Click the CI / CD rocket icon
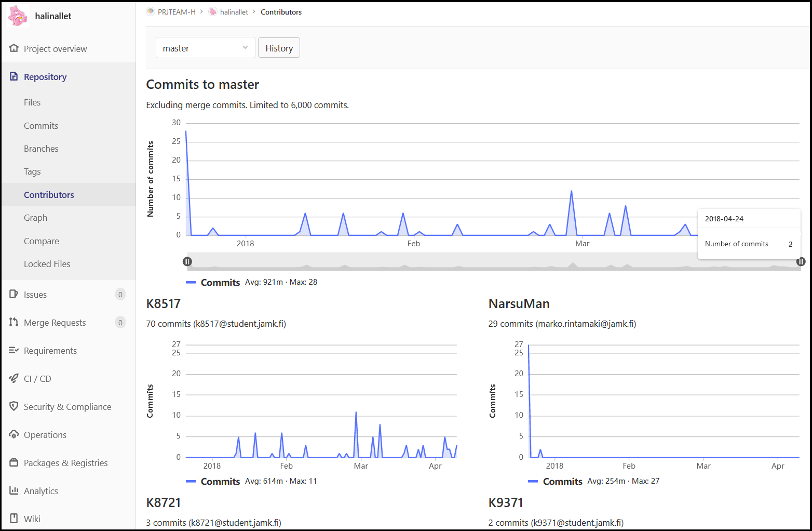Viewport: 812px width, 531px height. pyautogui.click(x=14, y=379)
